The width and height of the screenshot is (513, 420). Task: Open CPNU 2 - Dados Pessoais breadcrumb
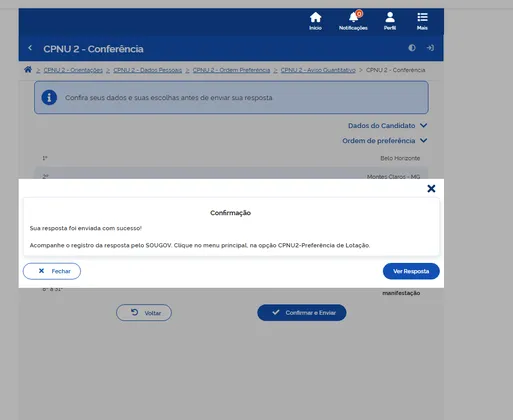(148, 70)
